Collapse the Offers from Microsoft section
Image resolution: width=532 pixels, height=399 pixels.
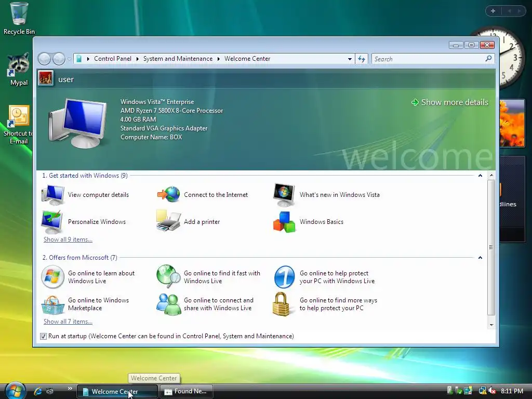coord(480,258)
